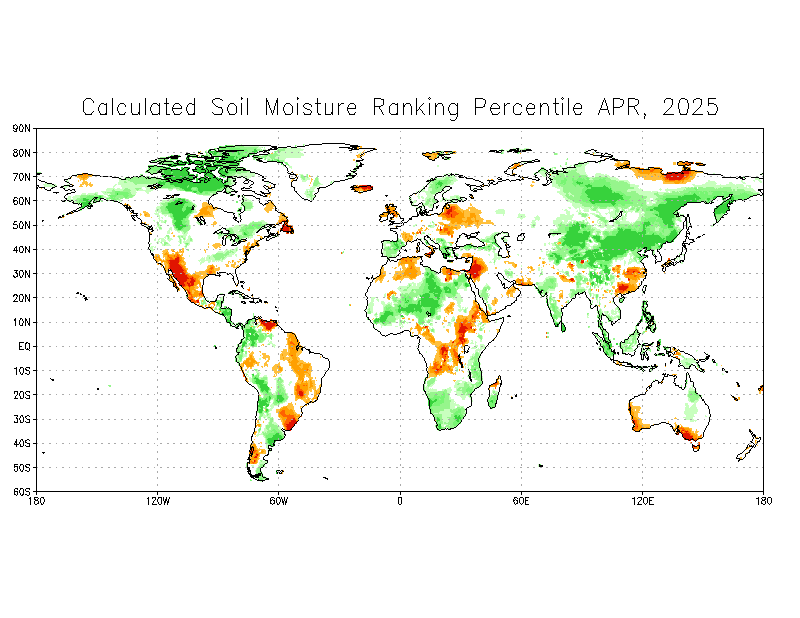Screen dimensions: 800x618
Task: Click the 180 label at bottom left
Action: click(36, 501)
